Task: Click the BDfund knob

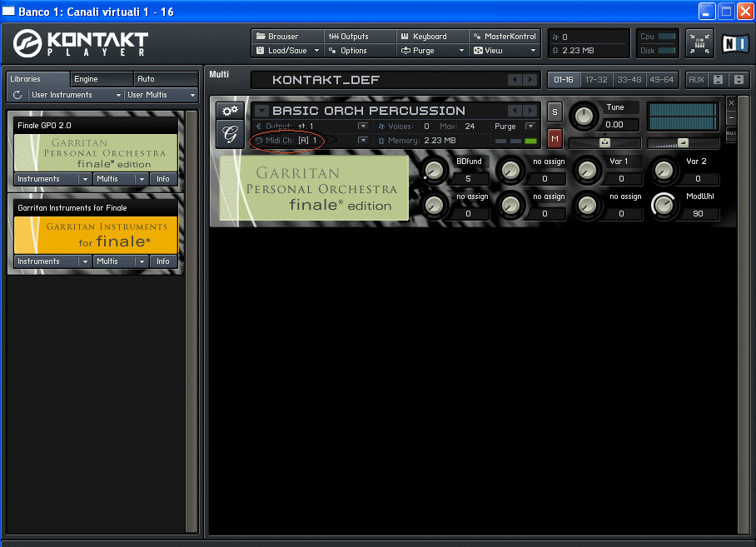Action: [x=434, y=171]
